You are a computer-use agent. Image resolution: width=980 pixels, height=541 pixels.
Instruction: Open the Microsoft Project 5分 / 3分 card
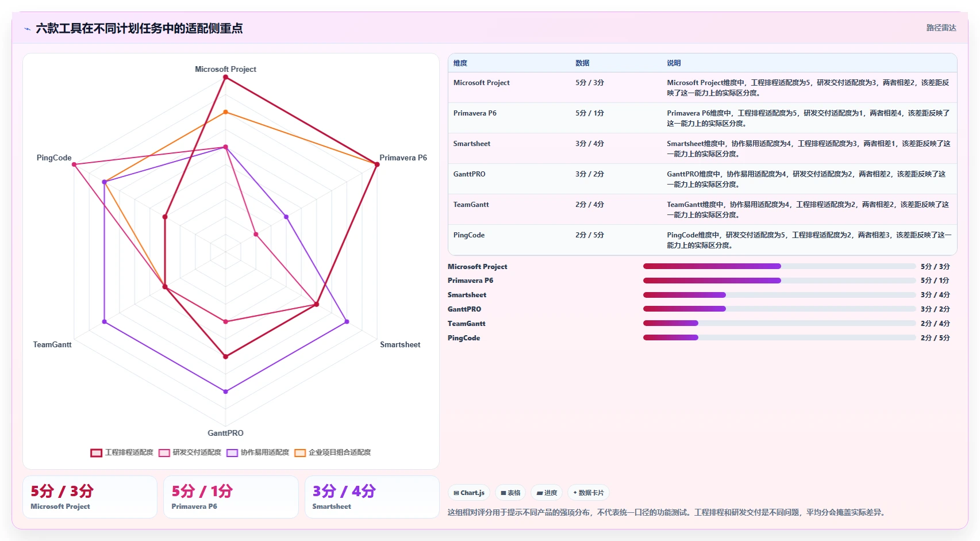(x=90, y=497)
